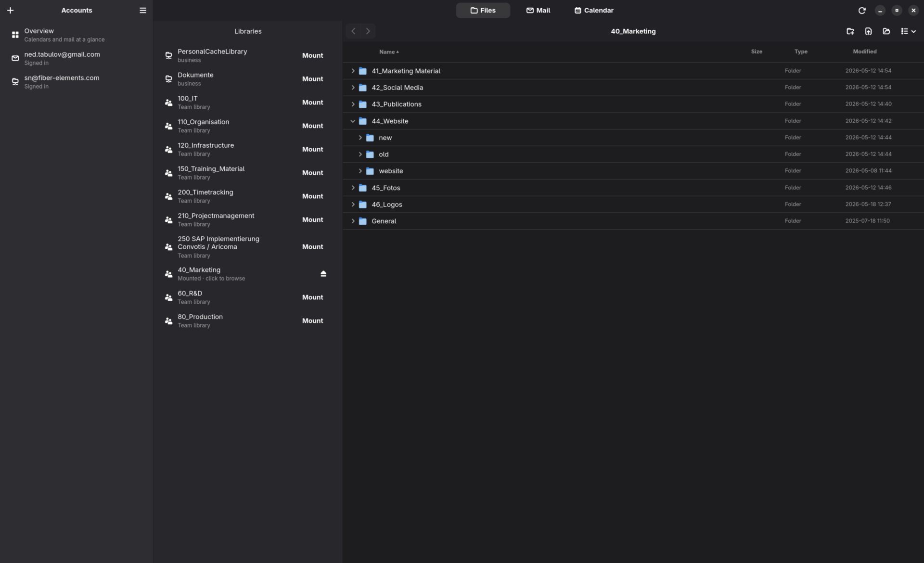Mount the Dokumente library
924x563 pixels.
(x=312, y=79)
